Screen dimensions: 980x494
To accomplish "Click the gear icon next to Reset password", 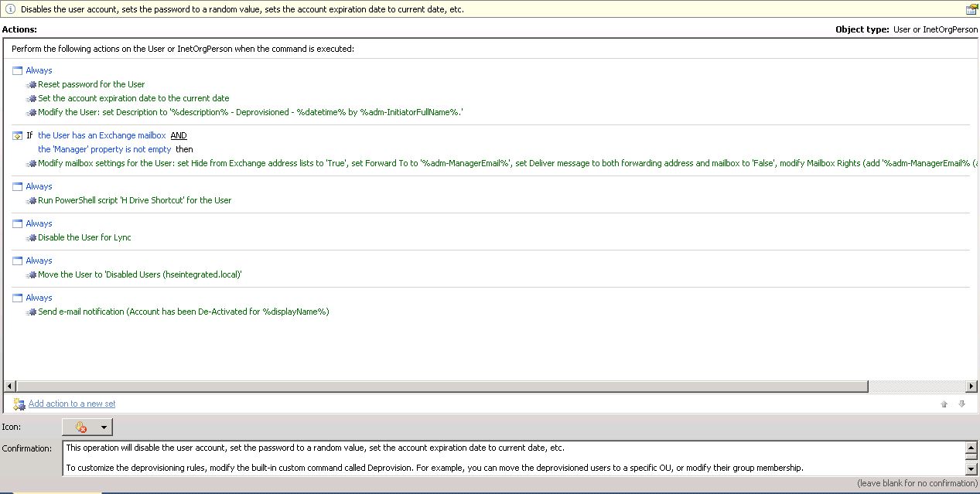I will [x=32, y=85].
